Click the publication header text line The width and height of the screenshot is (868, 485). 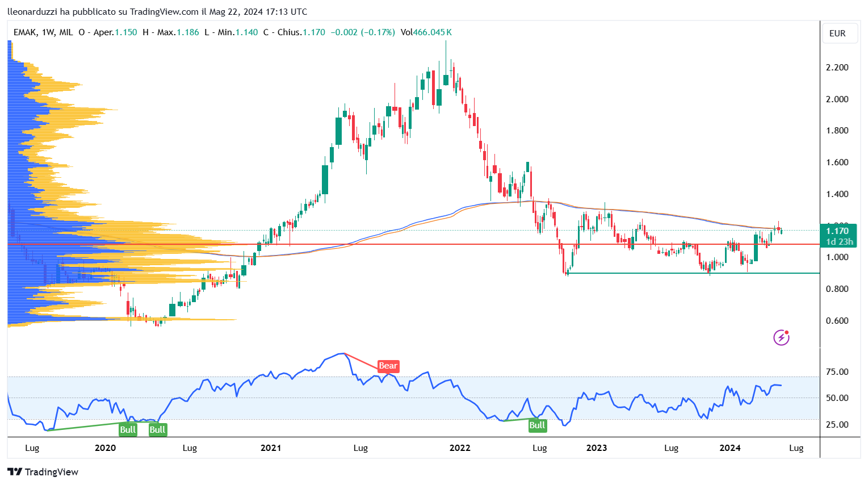pyautogui.click(x=157, y=11)
